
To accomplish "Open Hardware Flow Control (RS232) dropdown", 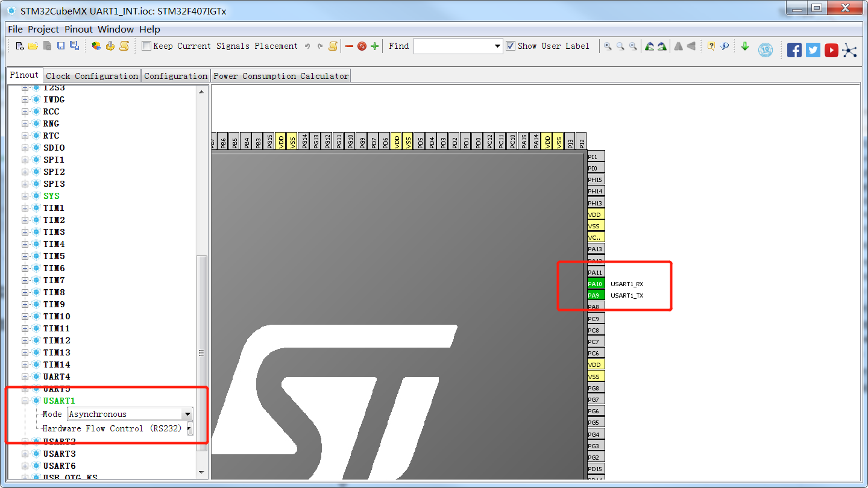I will pyautogui.click(x=190, y=428).
